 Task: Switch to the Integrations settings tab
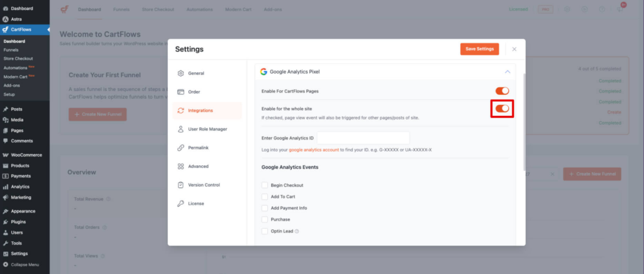[x=199, y=111]
